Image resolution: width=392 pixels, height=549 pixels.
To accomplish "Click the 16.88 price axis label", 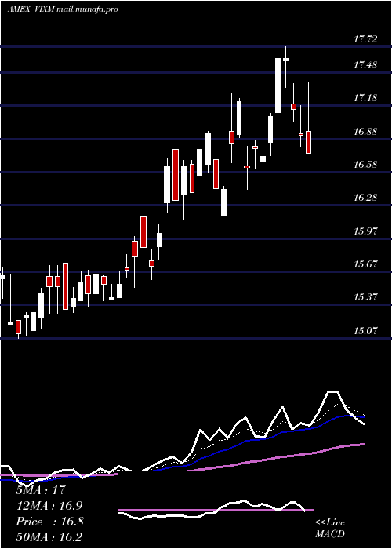I will [x=365, y=132].
